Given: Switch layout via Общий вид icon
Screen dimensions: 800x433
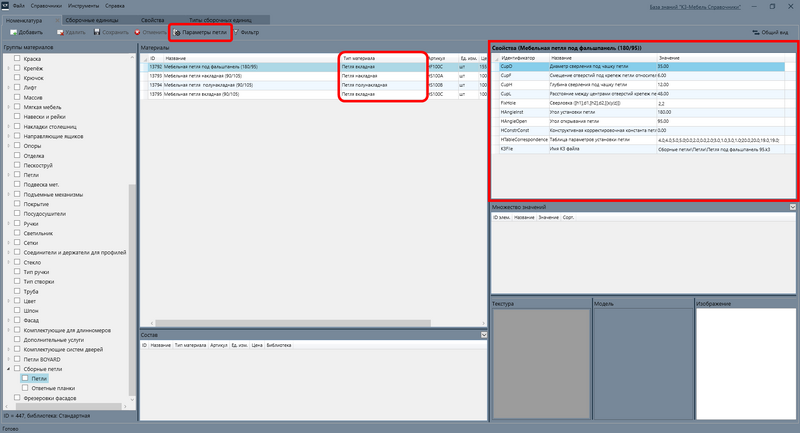Looking at the screenshot, I should point(756,32).
